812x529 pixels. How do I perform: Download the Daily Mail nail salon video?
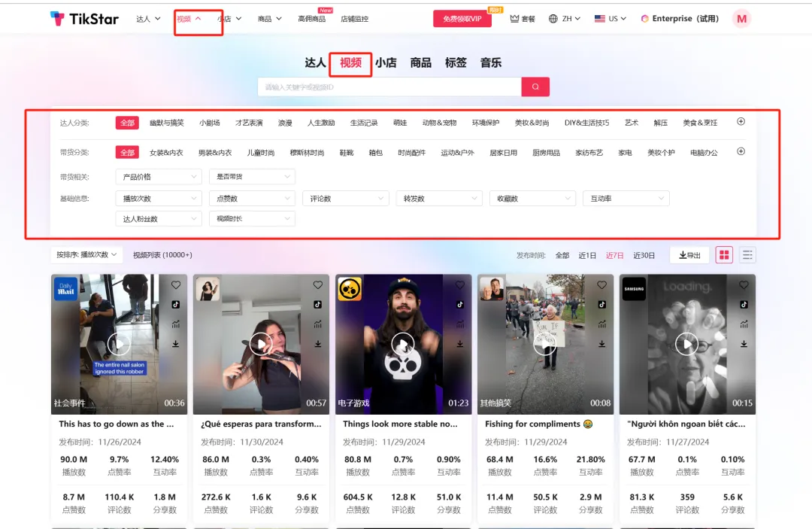click(175, 344)
